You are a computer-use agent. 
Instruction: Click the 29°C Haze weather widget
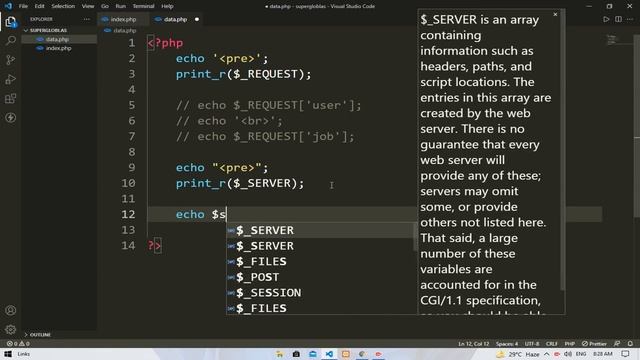click(x=518, y=354)
